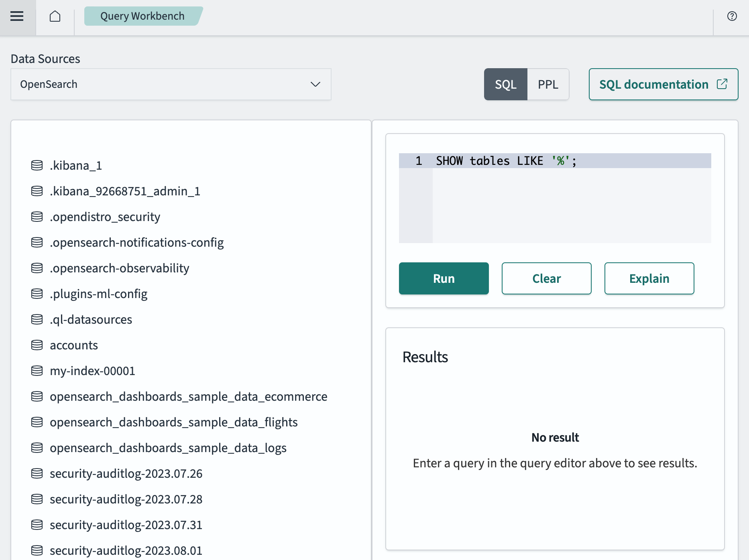Click the database icon beside .kibana_1
The image size is (749, 560).
[x=37, y=165]
